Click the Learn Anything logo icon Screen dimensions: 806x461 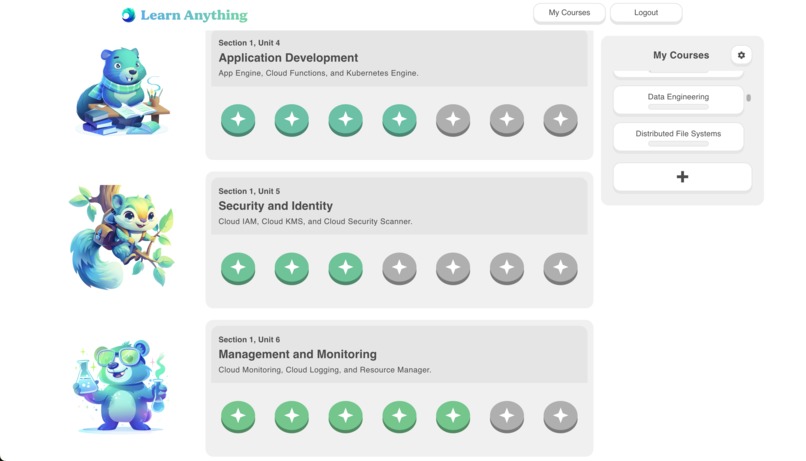[x=129, y=15]
